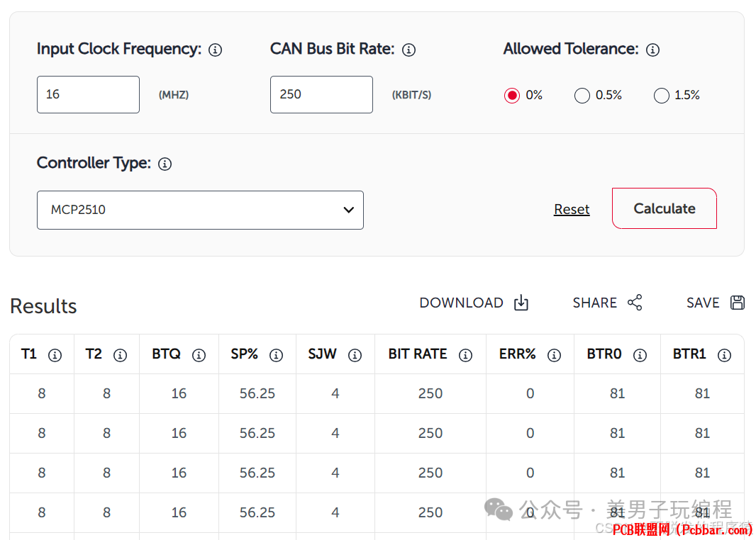The width and height of the screenshot is (756, 540).
Task: Click the T2 column info icon
Action: coord(120,355)
